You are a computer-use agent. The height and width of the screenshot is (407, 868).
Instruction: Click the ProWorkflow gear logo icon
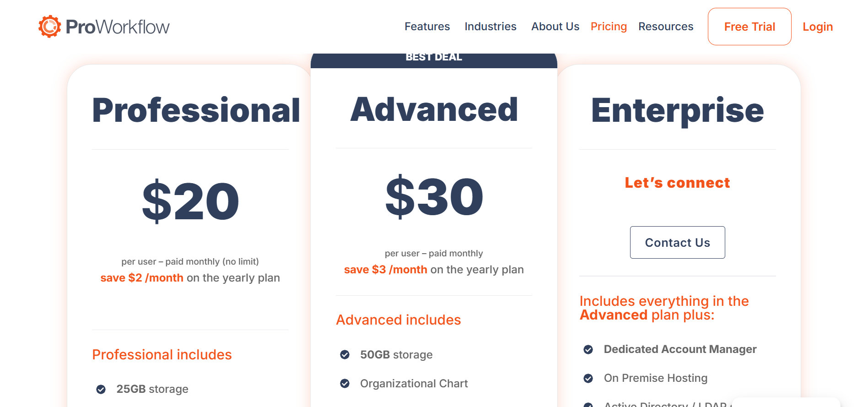tap(49, 27)
